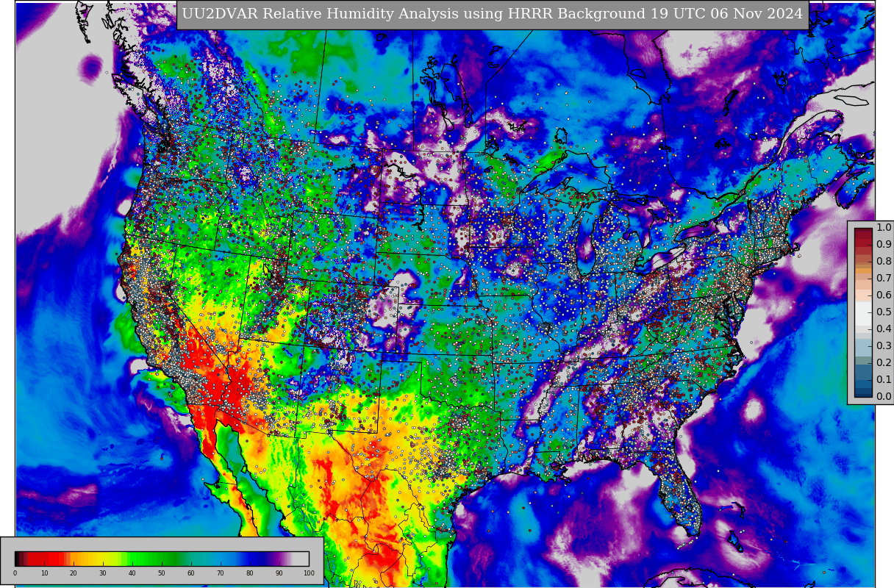894x588 pixels.
Task: Click the 0.5 label on the right colorbar
Action: click(x=884, y=312)
